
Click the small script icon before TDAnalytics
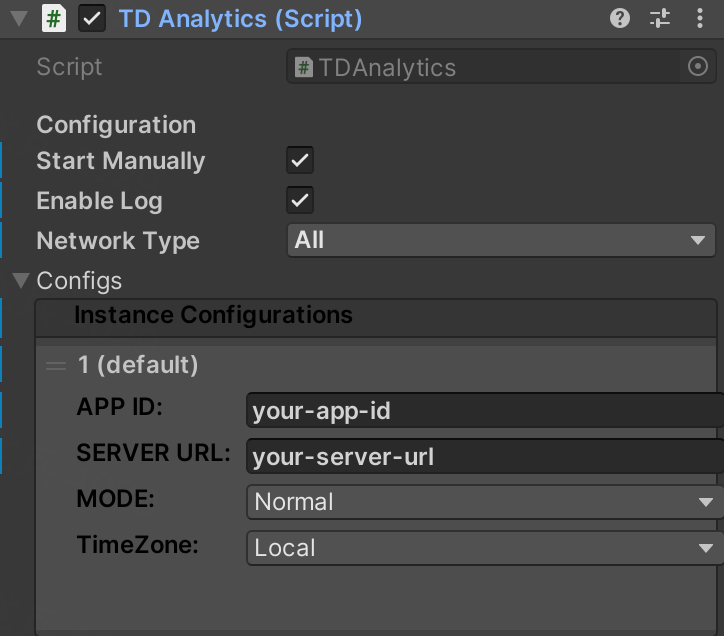[x=304, y=68]
